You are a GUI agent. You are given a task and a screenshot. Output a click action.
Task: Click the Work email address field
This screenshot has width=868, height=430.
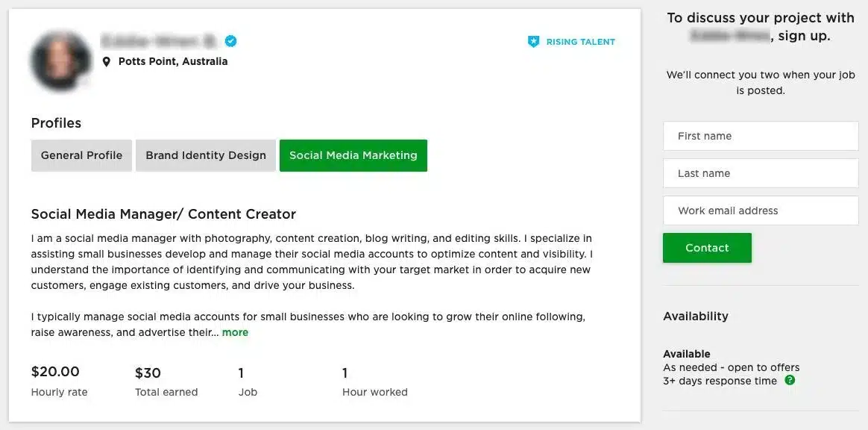[x=760, y=211]
